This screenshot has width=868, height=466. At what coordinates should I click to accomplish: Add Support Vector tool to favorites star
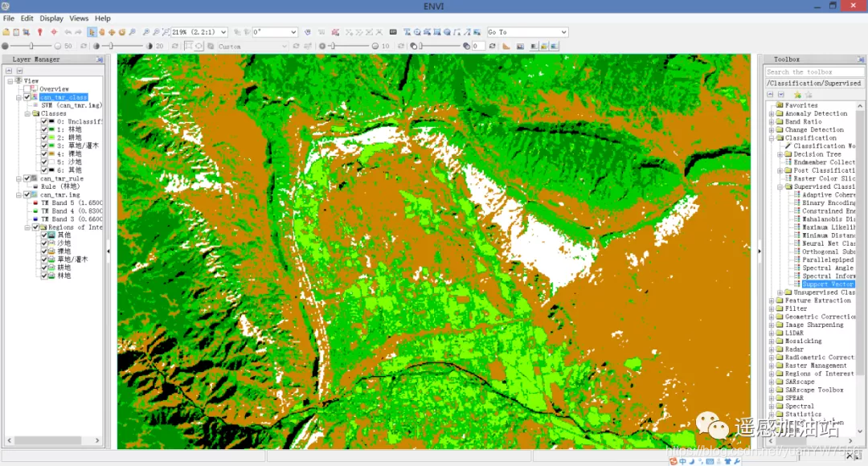(797, 95)
